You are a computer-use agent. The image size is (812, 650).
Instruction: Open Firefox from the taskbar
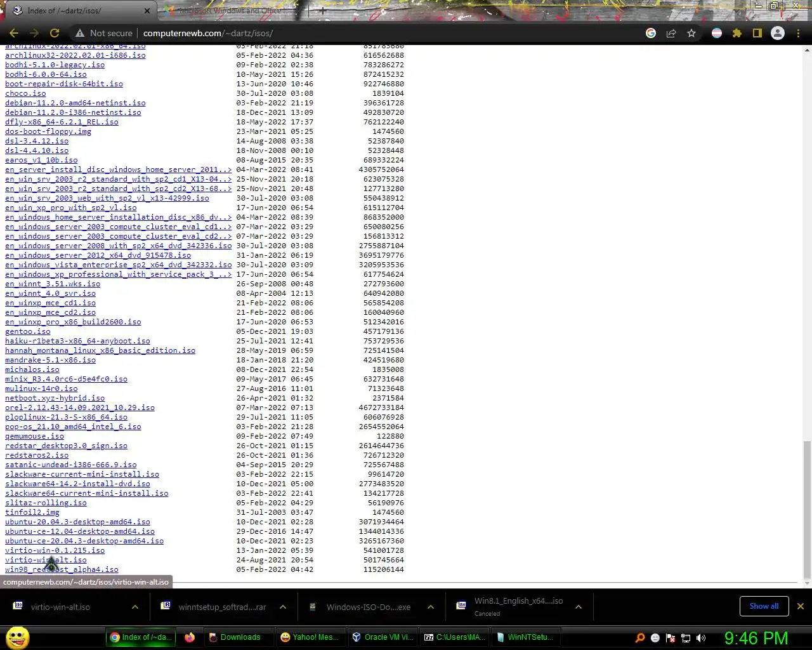point(190,637)
